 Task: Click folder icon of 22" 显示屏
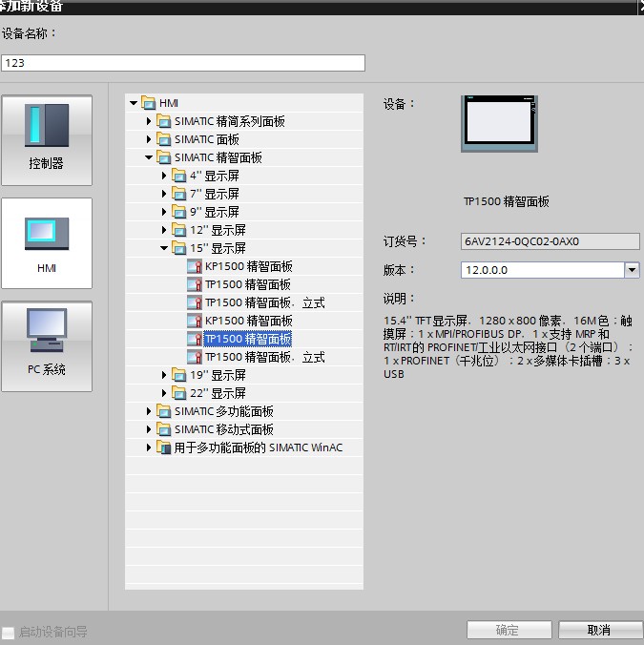[179, 393]
